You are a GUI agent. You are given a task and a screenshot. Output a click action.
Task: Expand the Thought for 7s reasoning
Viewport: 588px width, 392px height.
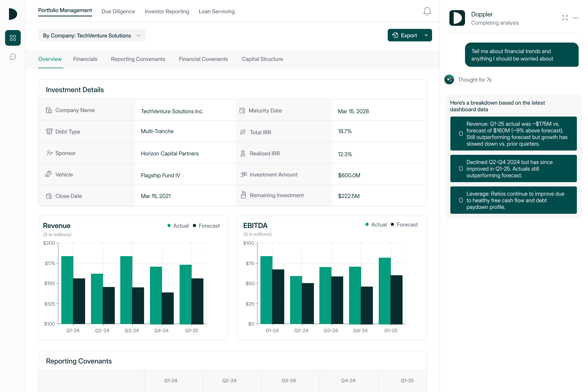[x=474, y=80]
